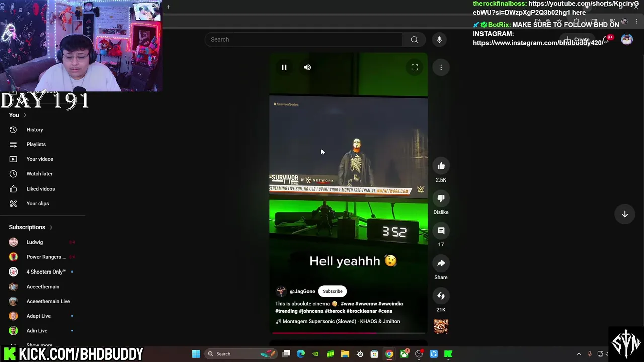Open Montagem Supersonic sound link

338,321
